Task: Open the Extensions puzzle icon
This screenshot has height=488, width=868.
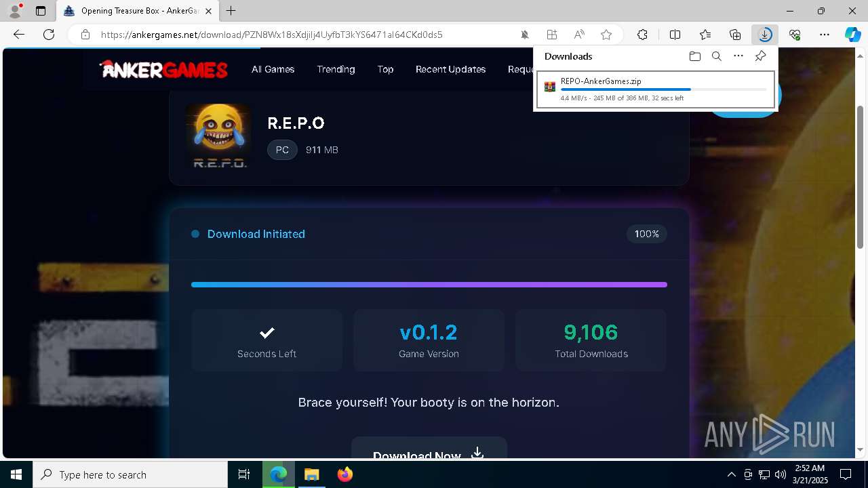Action: pyautogui.click(x=642, y=35)
